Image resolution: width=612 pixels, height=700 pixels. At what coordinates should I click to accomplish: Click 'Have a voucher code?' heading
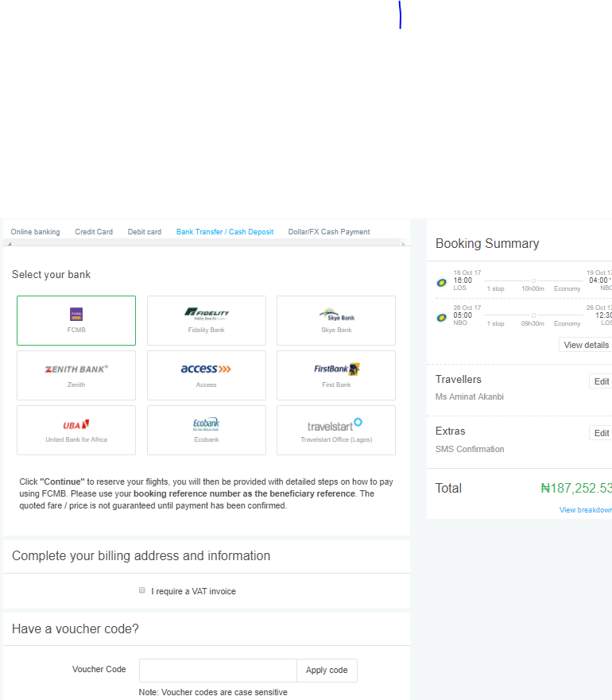click(75, 628)
